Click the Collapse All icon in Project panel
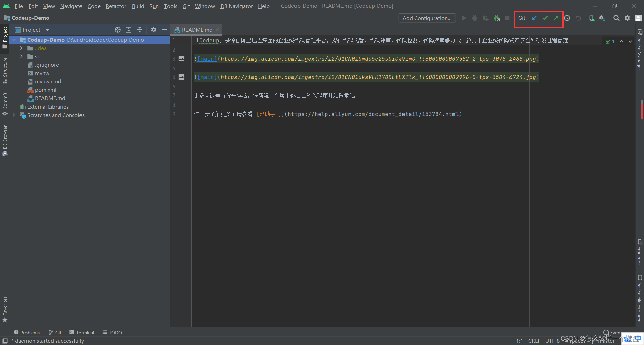 (140, 30)
